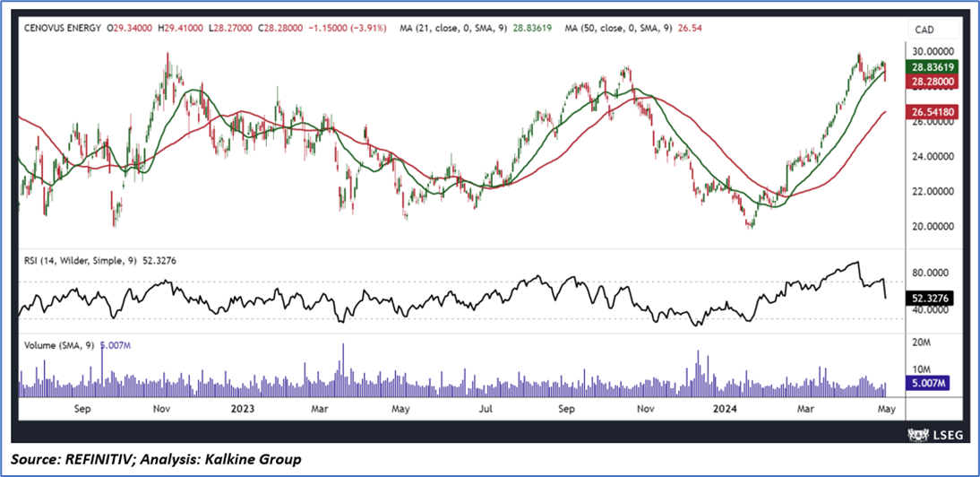Click the O29.34000 open price value
Viewport: 980px width, 477px height.
[x=129, y=28]
